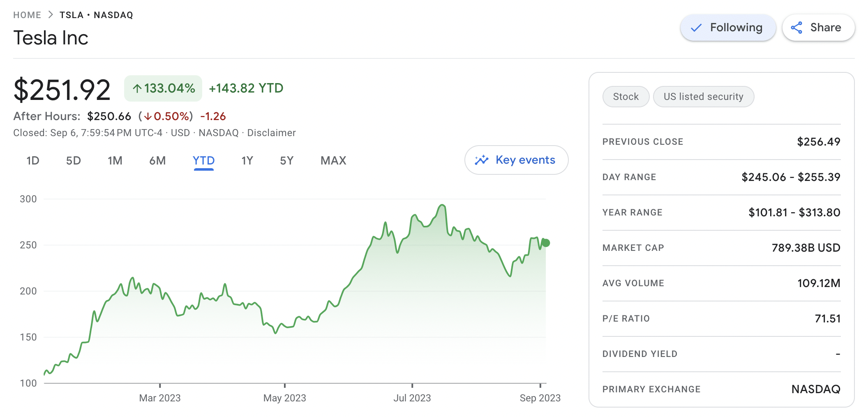Switch the chart to 1M range
The image size is (868, 417).
click(115, 160)
